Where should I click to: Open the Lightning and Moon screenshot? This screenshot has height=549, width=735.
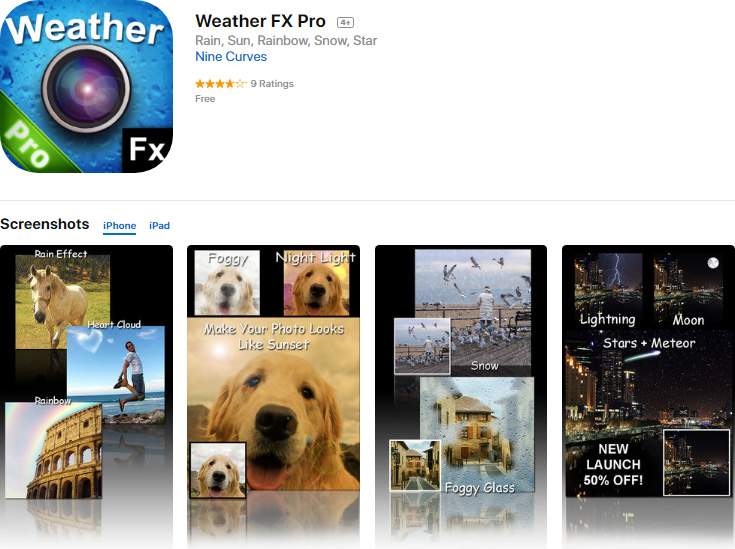(x=648, y=397)
